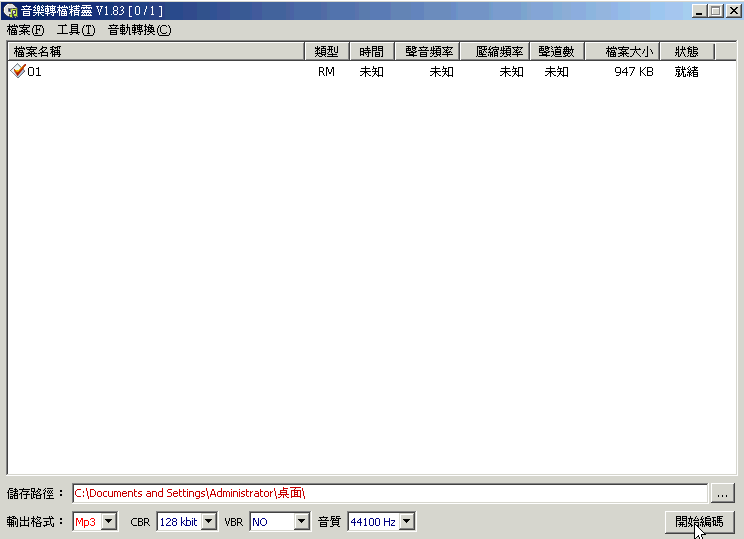This screenshot has width=744, height=539.
Task: Sort by the 狀態 column header
Action: [x=687, y=51]
